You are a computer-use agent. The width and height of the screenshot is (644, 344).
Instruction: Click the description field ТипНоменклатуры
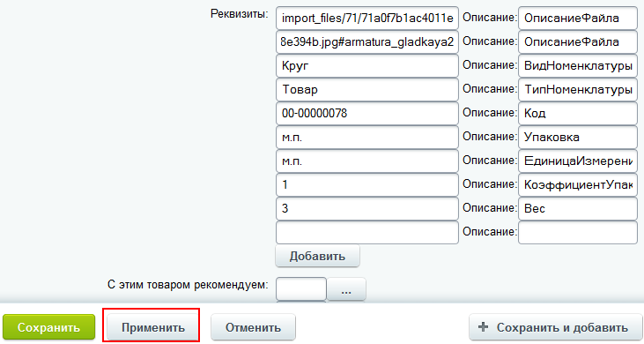tap(578, 90)
